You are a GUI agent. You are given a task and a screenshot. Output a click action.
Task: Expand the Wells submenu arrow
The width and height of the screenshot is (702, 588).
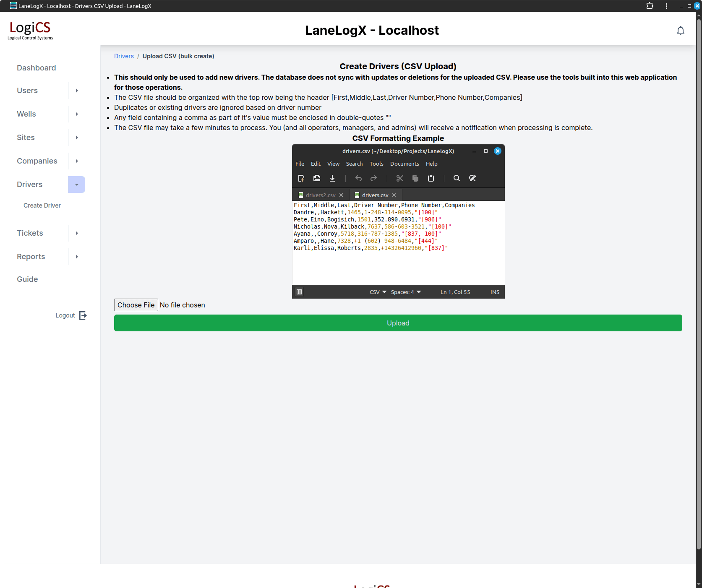click(77, 114)
